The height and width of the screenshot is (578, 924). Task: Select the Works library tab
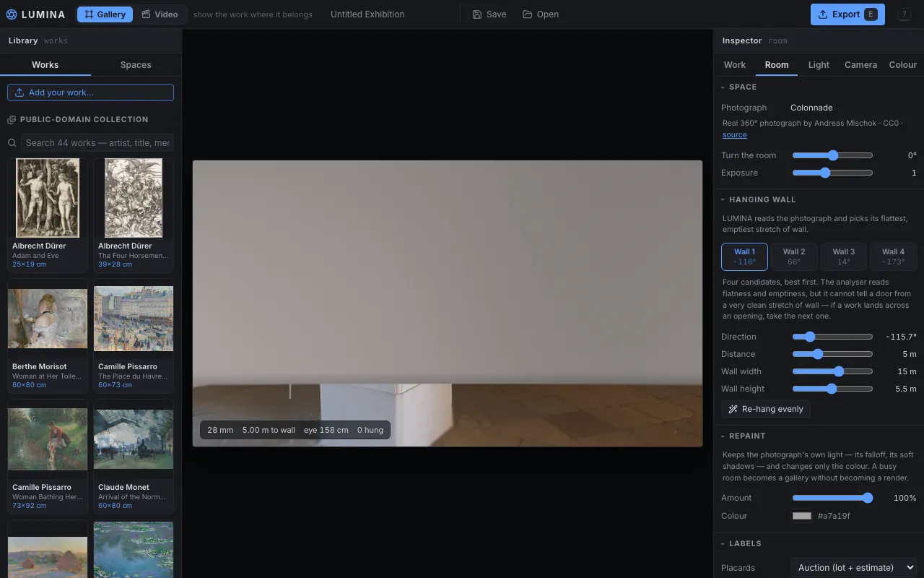pos(45,65)
